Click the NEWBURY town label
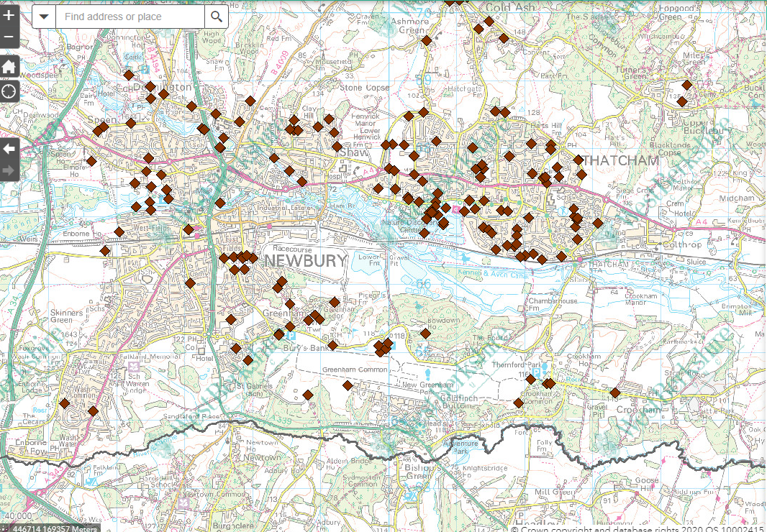Image resolution: width=767 pixels, height=532 pixels. tap(306, 260)
